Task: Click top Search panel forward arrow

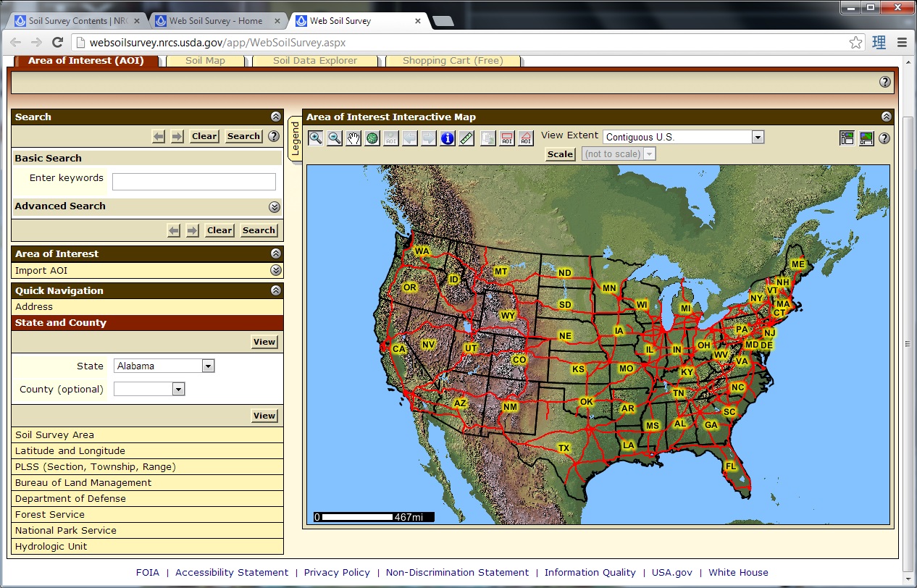Action: pyautogui.click(x=177, y=136)
